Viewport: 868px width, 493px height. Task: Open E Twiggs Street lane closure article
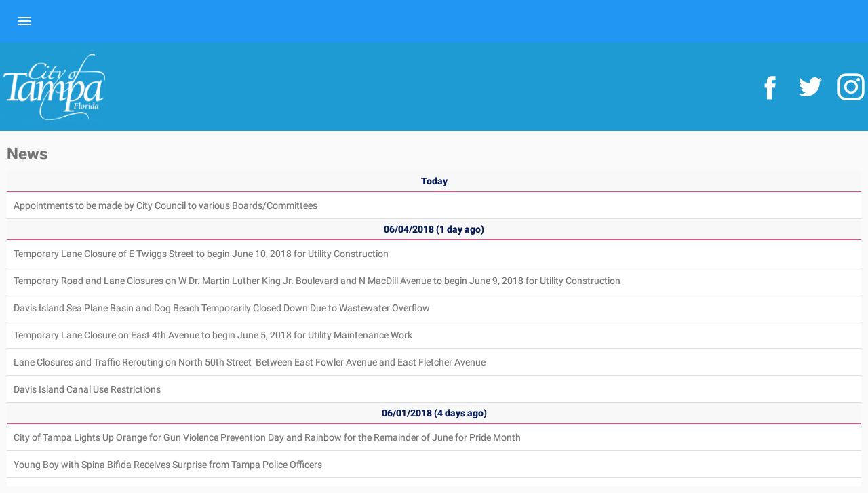(434, 254)
